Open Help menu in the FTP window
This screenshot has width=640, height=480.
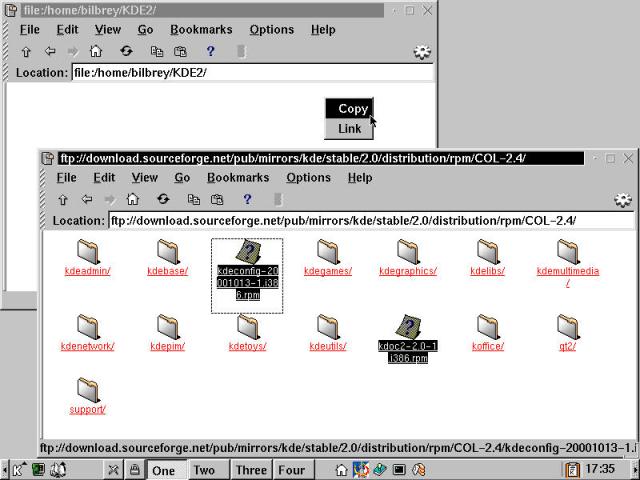click(360, 178)
